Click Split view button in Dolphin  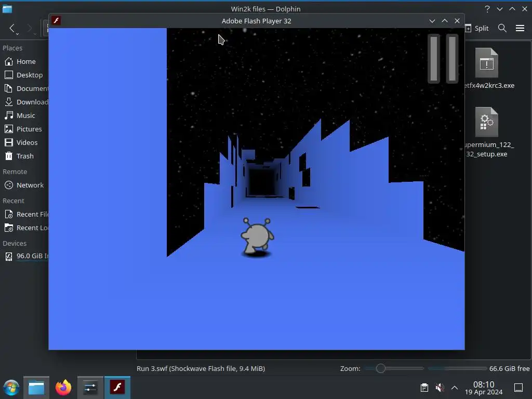point(477,28)
